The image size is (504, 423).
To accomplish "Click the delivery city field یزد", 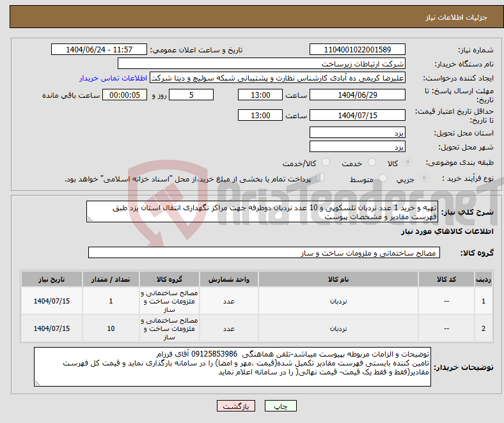I will [x=357, y=146].
